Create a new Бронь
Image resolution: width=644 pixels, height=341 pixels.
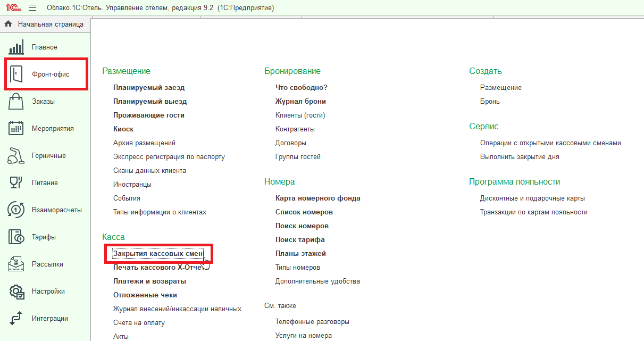490,102
